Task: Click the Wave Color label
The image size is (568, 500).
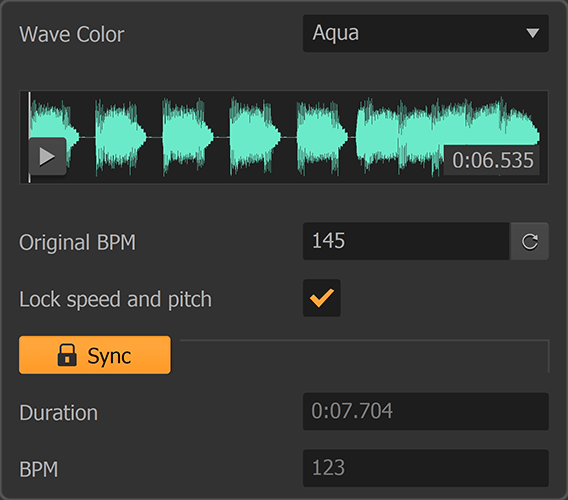Action: 72,34
